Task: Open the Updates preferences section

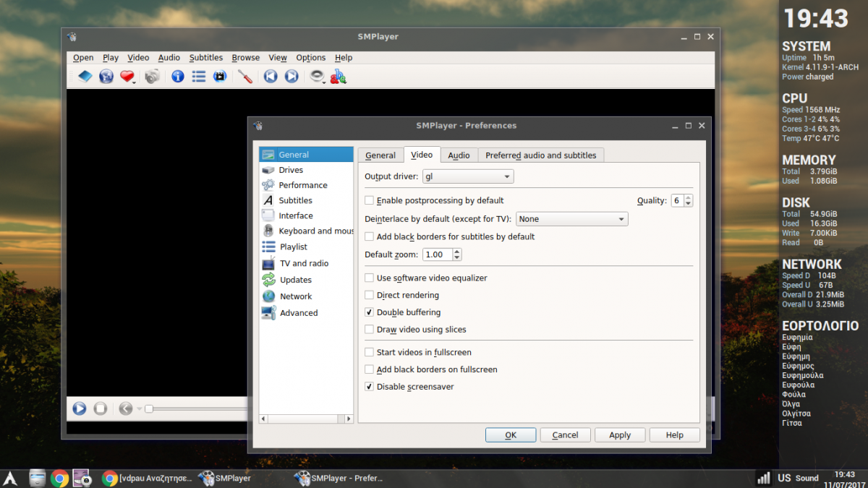Action: [307, 280]
